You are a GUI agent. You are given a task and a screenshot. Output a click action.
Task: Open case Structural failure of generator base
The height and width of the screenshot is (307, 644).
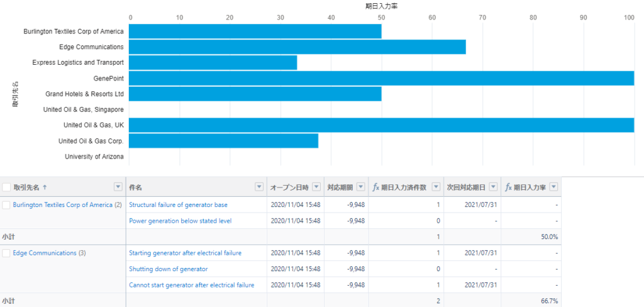(178, 204)
